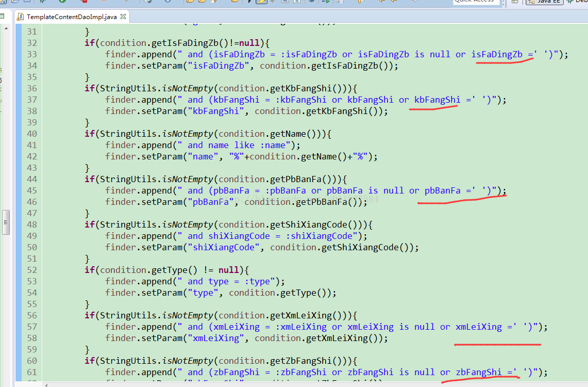Screen dimensions: 588x387
Task: Click getXmLeiXing() in the if on line 56
Action: pos(306,315)
